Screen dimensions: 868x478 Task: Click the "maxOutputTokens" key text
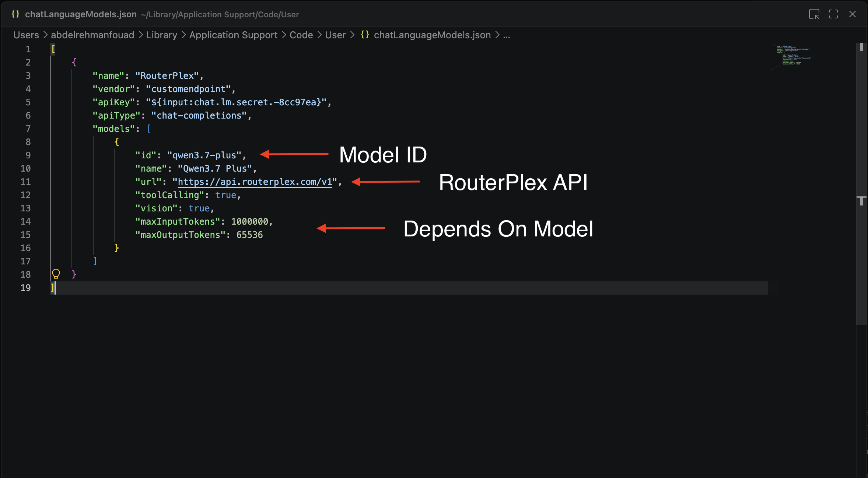coord(181,235)
